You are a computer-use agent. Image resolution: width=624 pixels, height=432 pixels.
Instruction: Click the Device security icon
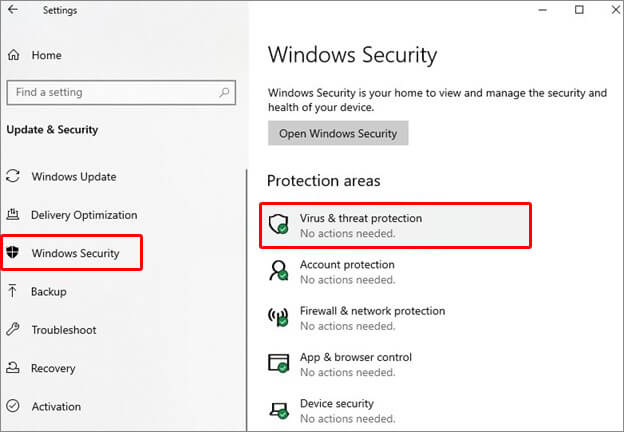point(280,409)
